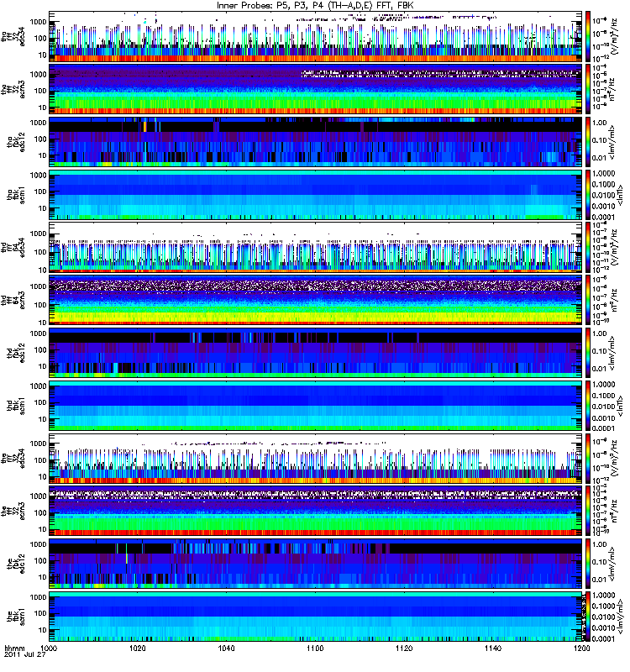This screenshot has height=672, width=630.
Task: Click the color bar of tha fff edc34 panel
Action: point(588,36)
